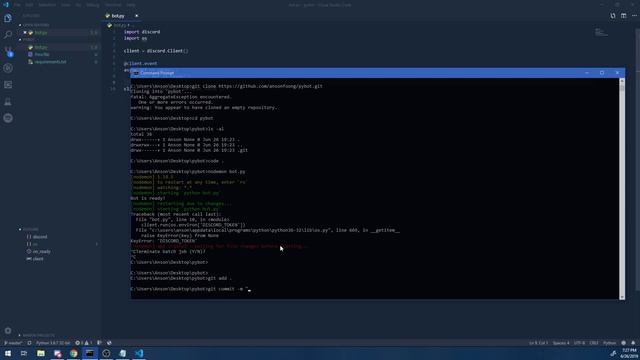Select the client symbol in Outline

click(38, 259)
